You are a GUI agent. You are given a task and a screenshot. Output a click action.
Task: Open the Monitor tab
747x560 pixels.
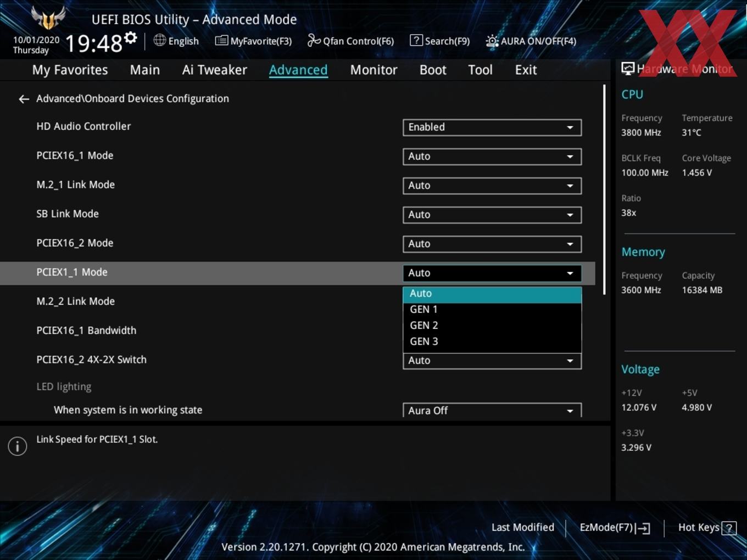pyautogui.click(x=374, y=70)
